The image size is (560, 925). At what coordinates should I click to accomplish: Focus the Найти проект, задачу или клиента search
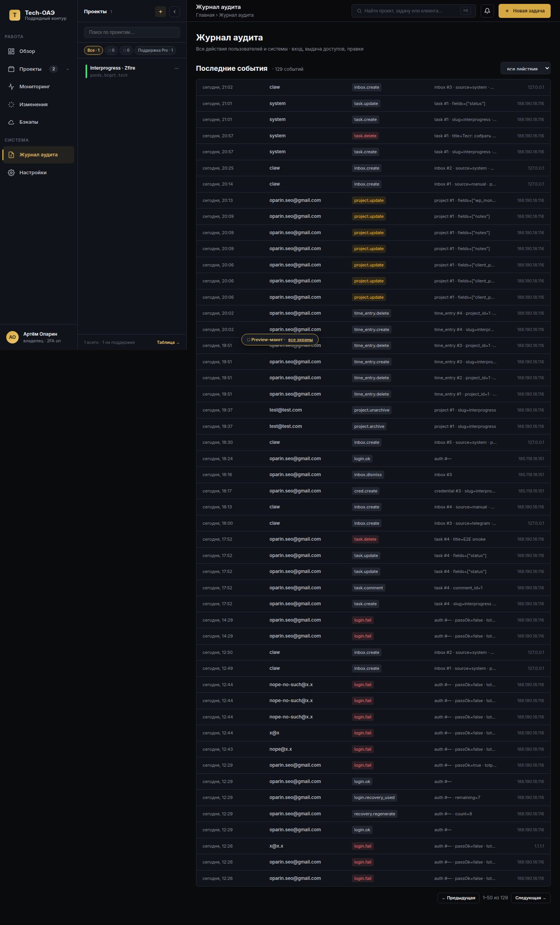coord(414,11)
